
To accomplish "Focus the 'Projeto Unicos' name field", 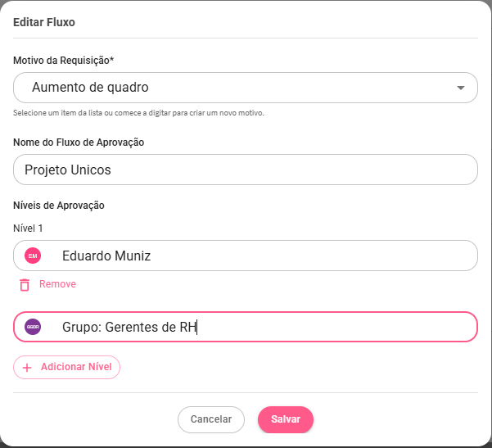I will (246, 170).
